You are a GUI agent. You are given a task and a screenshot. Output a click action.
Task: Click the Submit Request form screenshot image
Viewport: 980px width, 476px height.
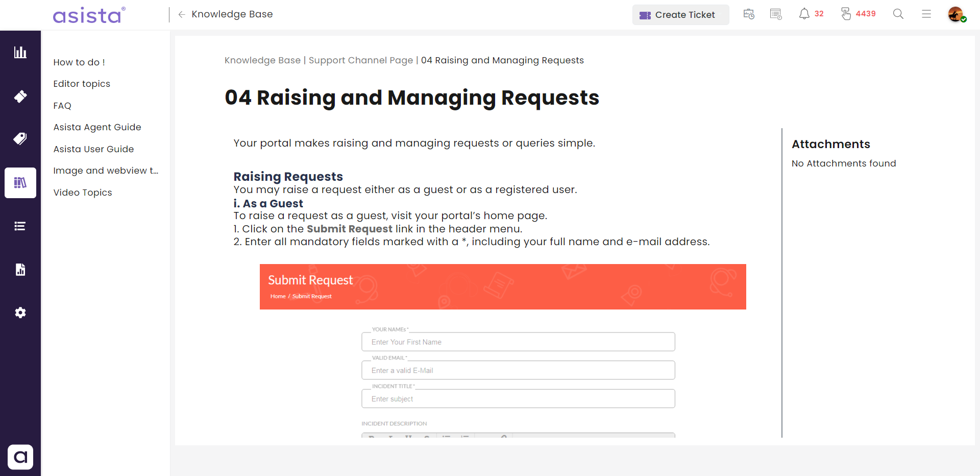503,350
